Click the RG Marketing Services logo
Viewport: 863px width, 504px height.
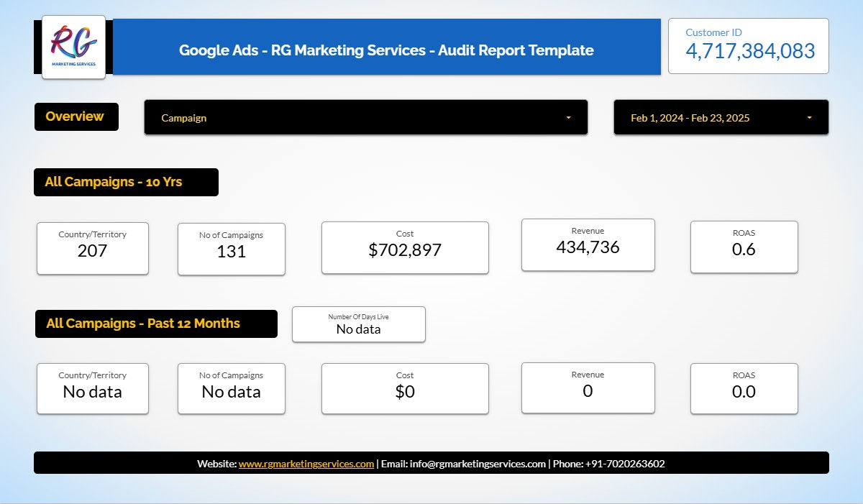pyautogui.click(x=73, y=46)
